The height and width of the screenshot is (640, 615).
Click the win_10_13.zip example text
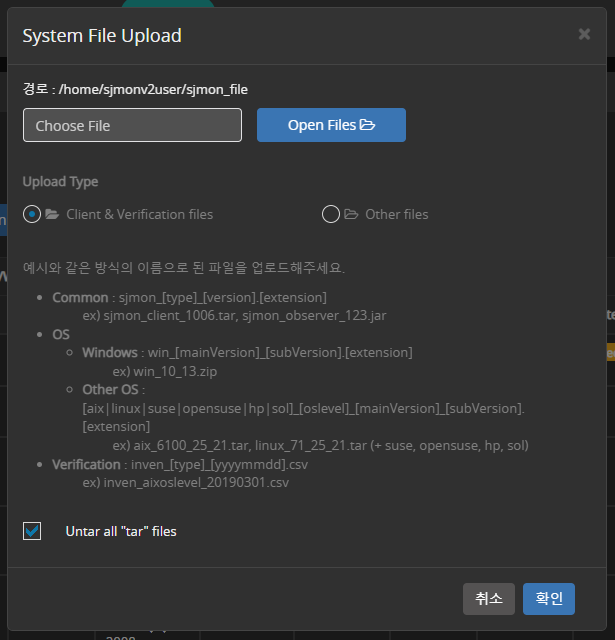(x=177, y=371)
